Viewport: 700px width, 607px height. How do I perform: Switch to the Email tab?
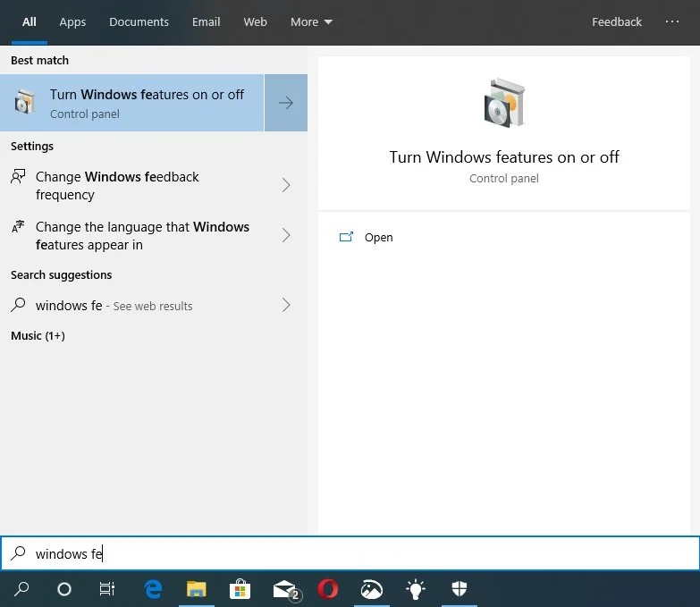tap(206, 21)
